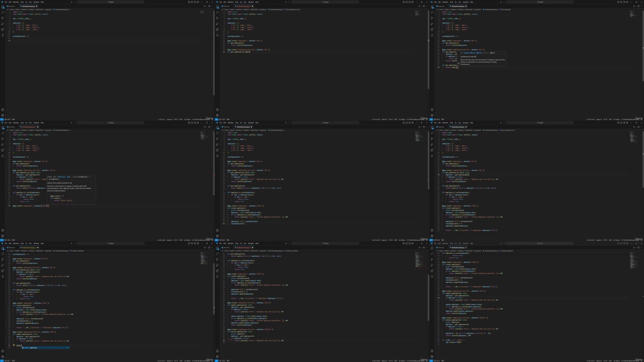Click Search command center in the app.run window
Viewport: 644px width, 362px height.
[540, 243]
